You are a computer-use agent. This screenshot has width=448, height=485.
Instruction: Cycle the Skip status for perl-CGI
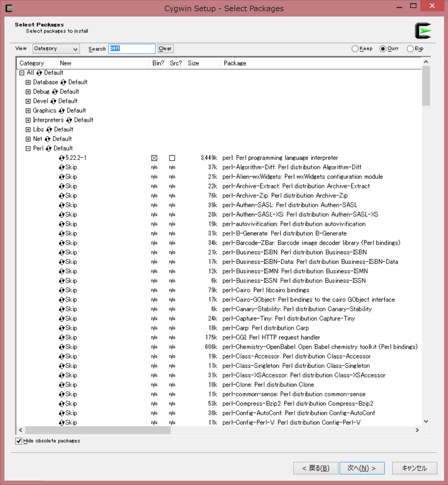pyautogui.click(x=61, y=337)
